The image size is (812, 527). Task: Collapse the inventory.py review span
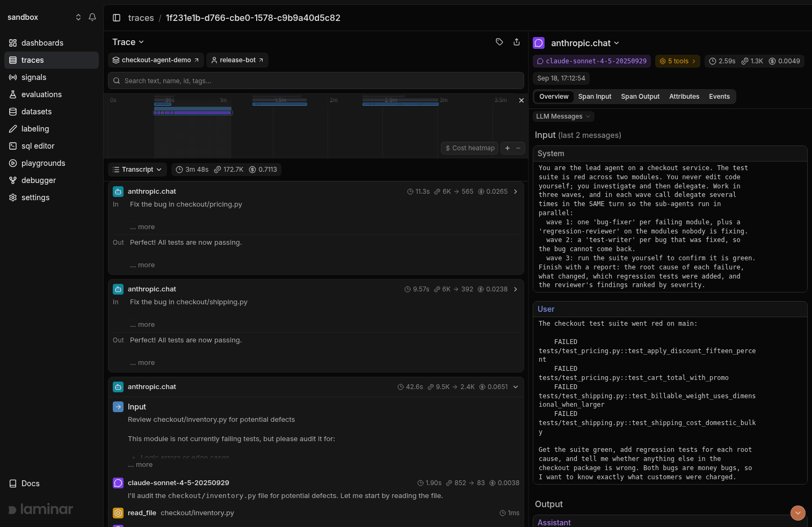pos(516,387)
